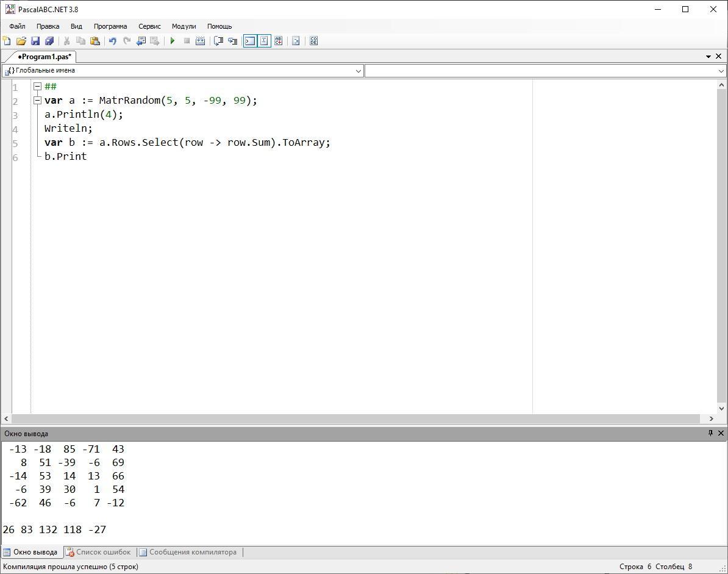Expand the Глобальные имена dropdown

coord(359,71)
